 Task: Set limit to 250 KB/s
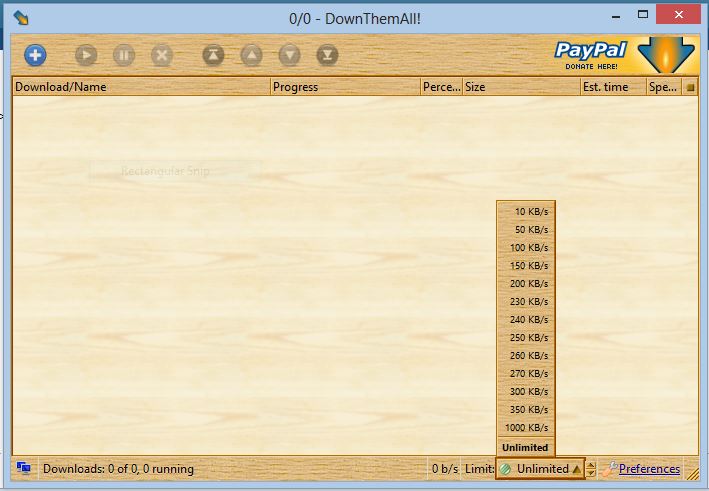pyautogui.click(x=526, y=338)
